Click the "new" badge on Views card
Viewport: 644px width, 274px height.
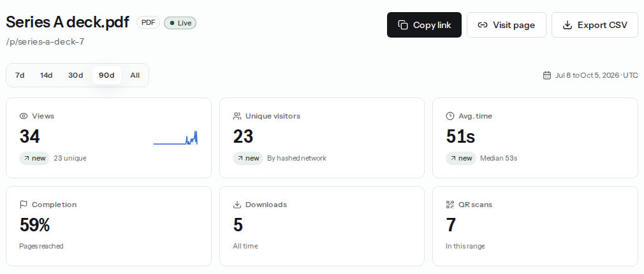click(x=34, y=158)
